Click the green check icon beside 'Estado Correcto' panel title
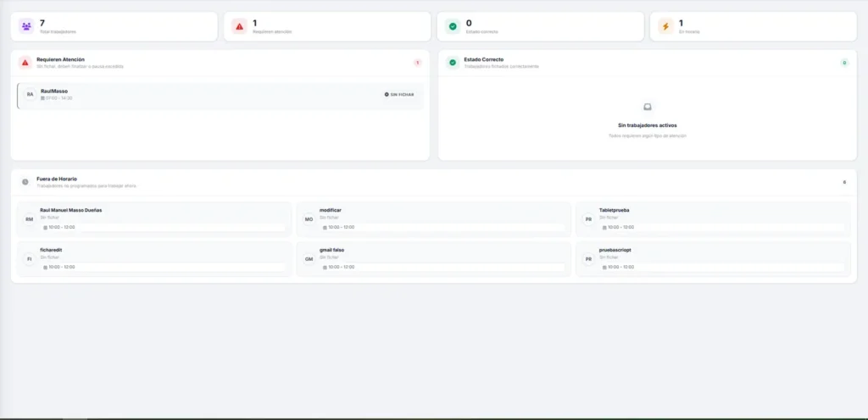868x420 pixels. click(x=453, y=63)
